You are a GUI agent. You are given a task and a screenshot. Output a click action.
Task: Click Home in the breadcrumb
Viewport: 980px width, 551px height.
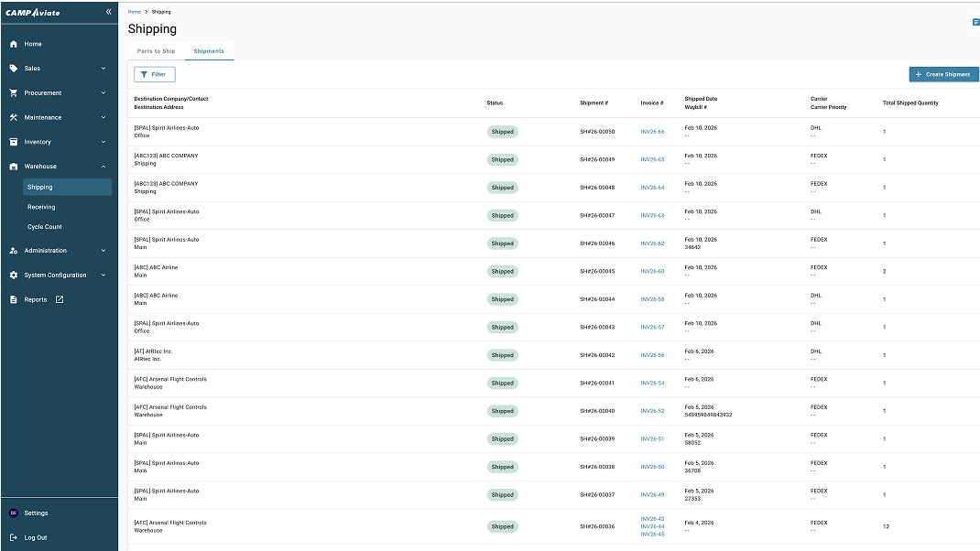(135, 12)
